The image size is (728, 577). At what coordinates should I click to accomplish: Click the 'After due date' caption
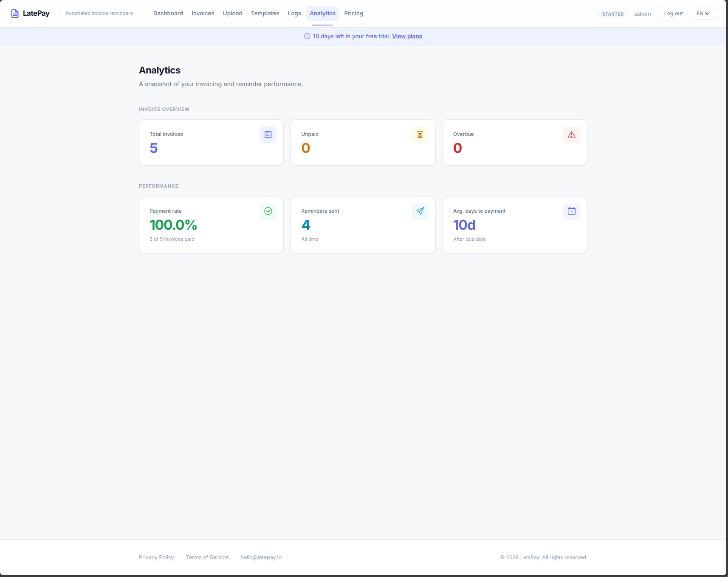click(469, 239)
